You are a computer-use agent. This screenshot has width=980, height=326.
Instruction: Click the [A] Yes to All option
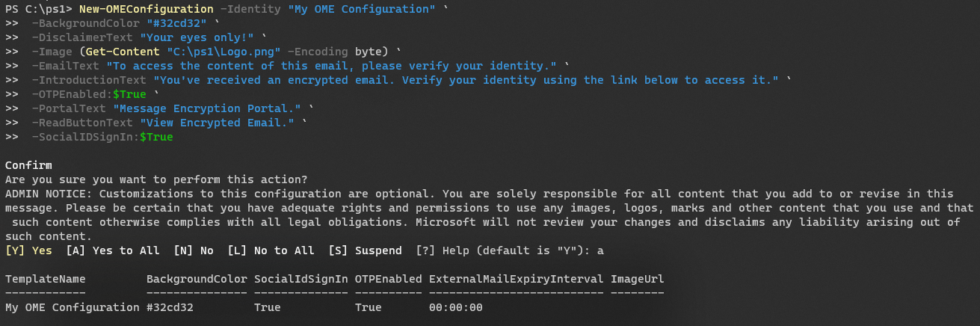113,250
